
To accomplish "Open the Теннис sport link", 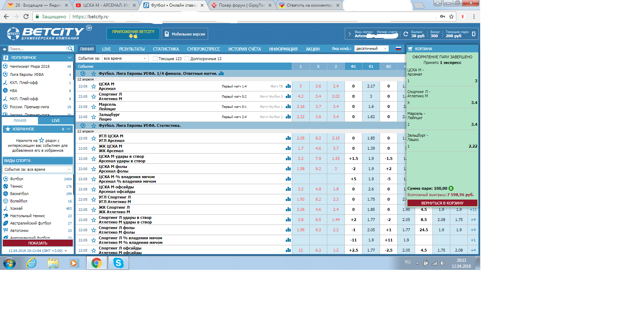I will pyautogui.click(x=17, y=186).
